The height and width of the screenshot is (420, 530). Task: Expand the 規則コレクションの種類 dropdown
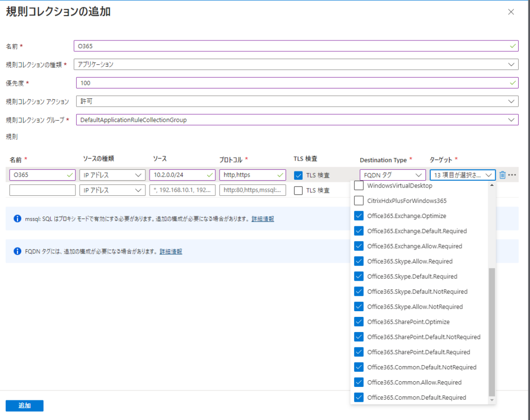pos(296,65)
